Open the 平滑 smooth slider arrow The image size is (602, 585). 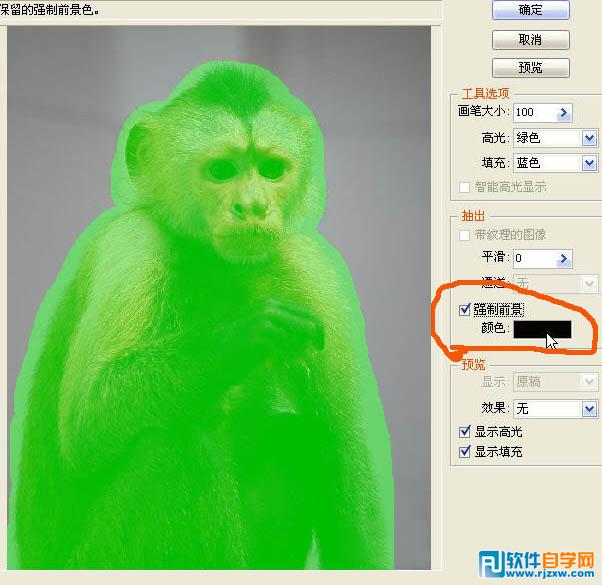(564, 258)
